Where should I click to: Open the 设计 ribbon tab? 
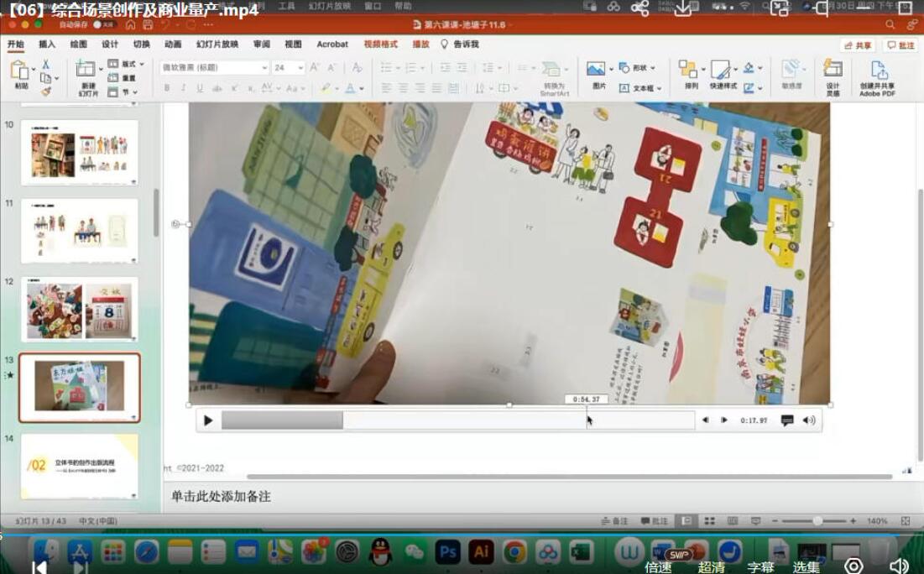coord(110,44)
